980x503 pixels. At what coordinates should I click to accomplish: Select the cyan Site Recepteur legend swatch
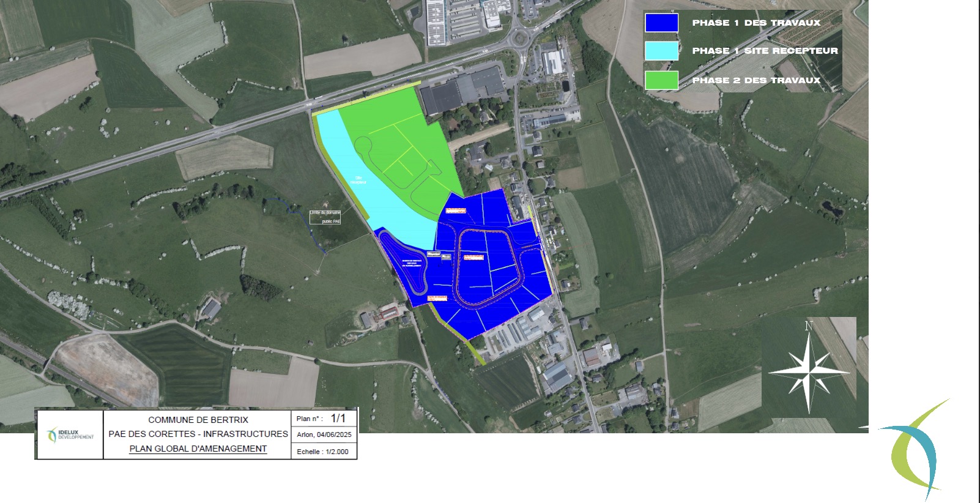pos(661,51)
